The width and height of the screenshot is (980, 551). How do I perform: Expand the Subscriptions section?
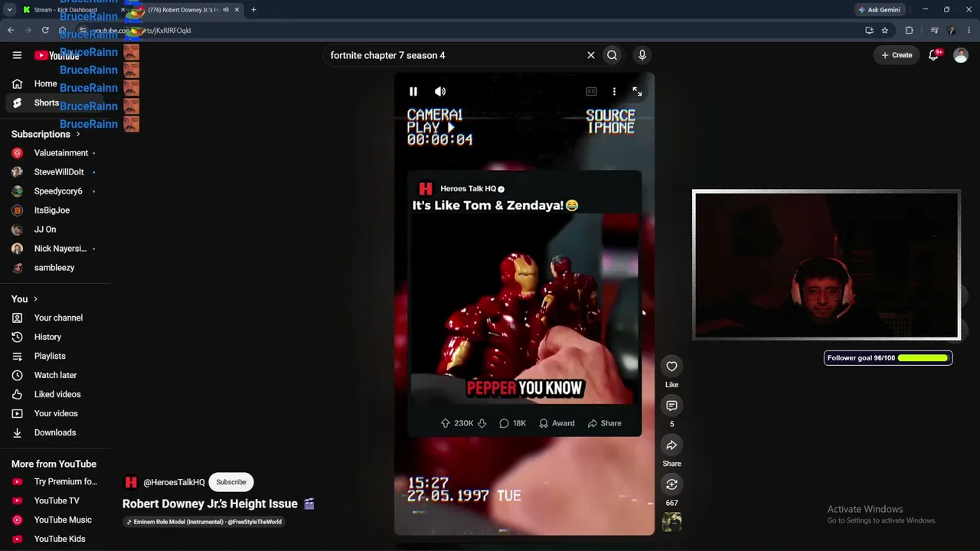tap(46, 134)
